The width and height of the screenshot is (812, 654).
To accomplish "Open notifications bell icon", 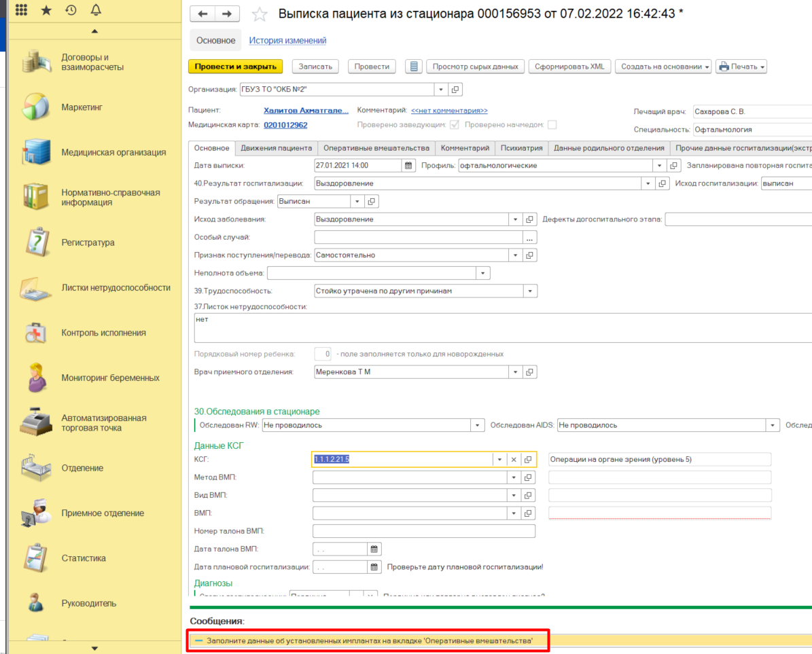I will (x=95, y=10).
